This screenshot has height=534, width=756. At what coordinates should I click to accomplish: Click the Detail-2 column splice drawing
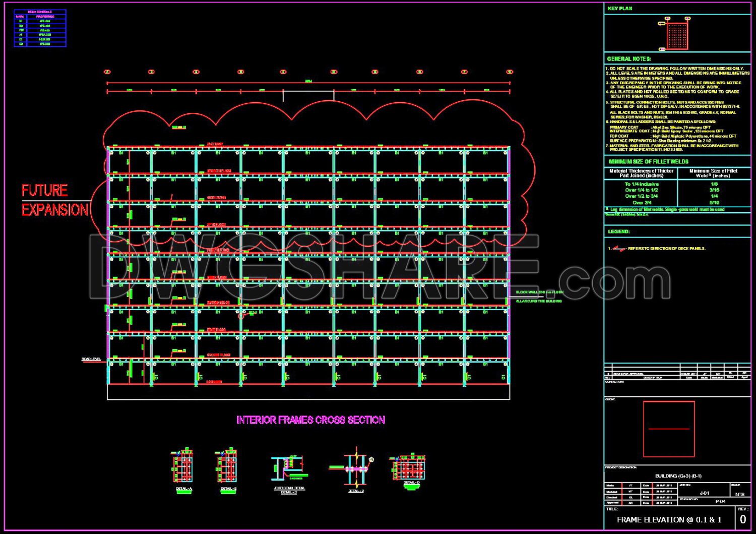pyautogui.click(x=355, y=467)
